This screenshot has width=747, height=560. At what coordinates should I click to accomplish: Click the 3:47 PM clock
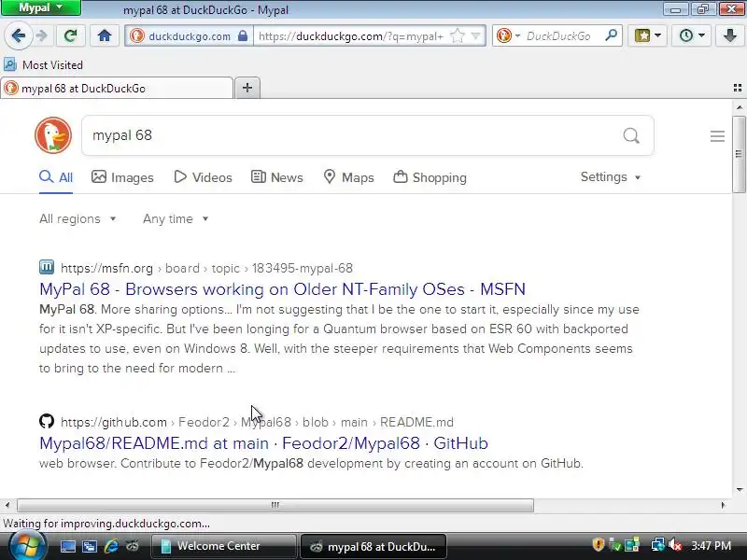(x=711, y=545)
